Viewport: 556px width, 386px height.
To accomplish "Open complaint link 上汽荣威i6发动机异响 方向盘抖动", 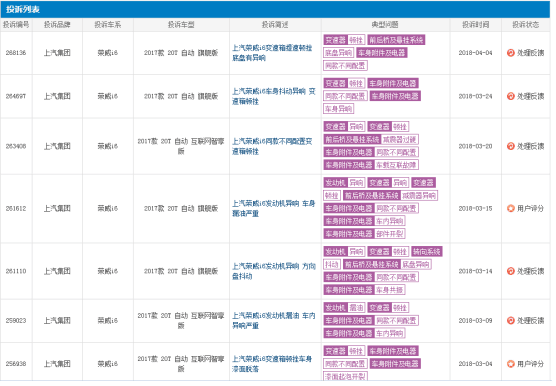I will [273, 271].
